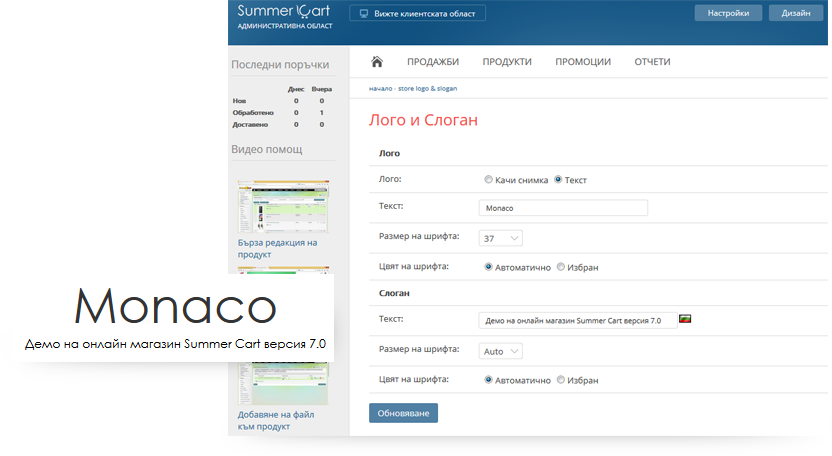Select the 'Текст' logo radio button
This screenshot has width=832, height=456.
pos(558,179)
